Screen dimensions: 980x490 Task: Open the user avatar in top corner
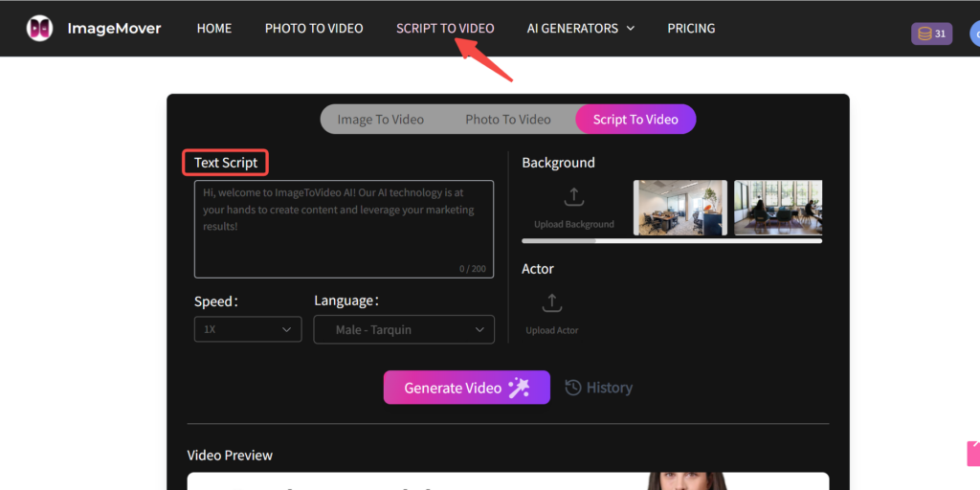[x=975, y=33]
